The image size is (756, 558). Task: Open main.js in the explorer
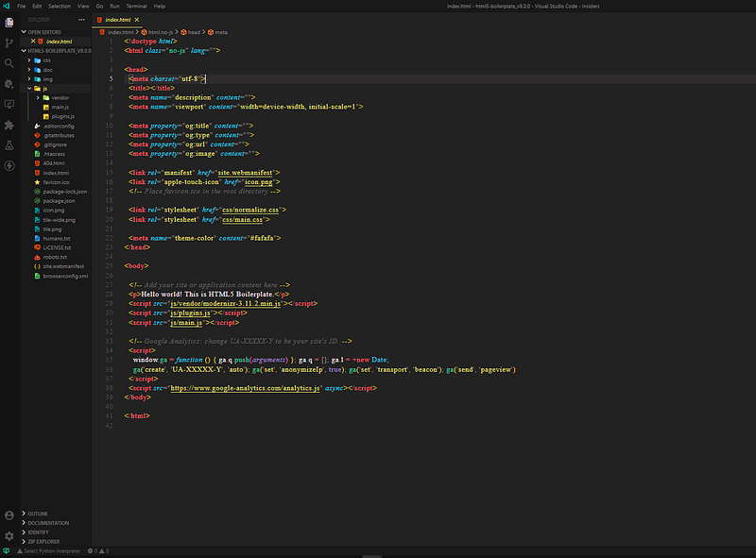point(60,108)
